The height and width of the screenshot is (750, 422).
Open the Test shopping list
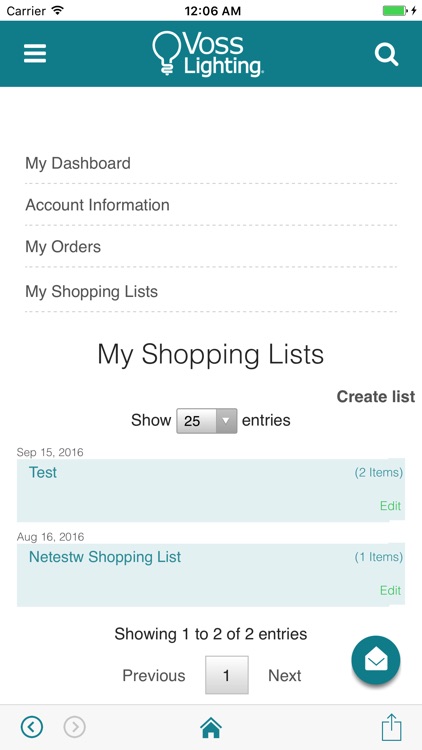pos(43,473)
